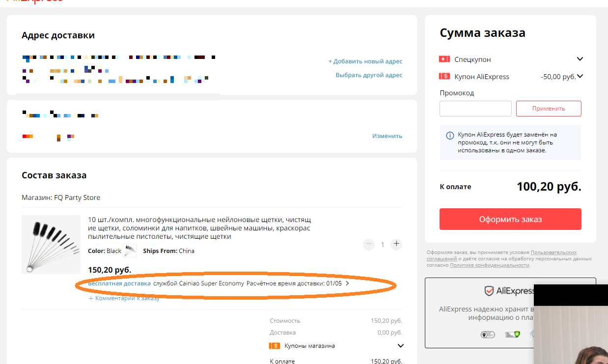Open Политики конфиденциальности link

(x=490, y=265)
